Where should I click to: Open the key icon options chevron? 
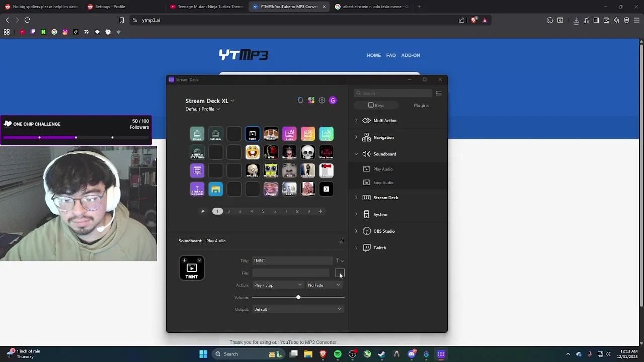coord(199,260)
